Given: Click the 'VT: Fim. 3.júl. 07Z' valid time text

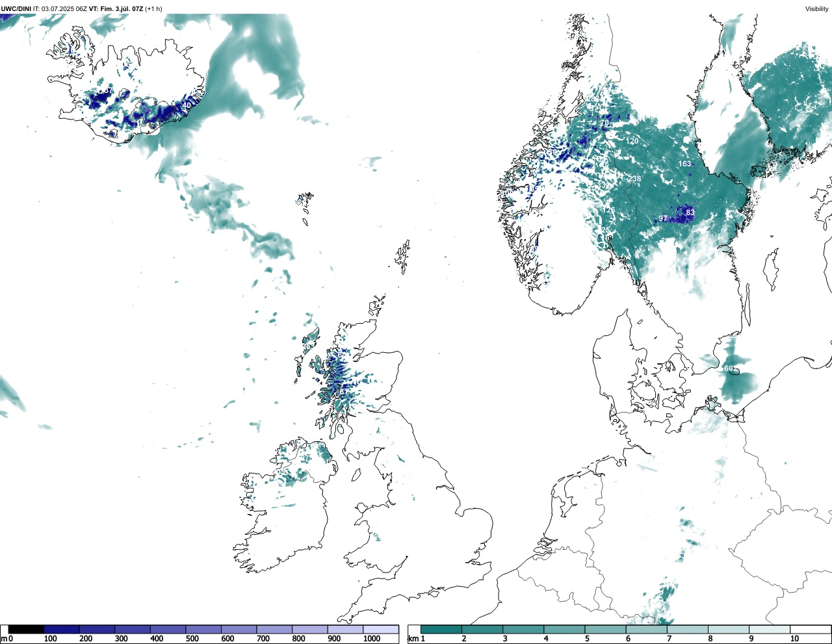Looking at the screenshot, I should coord(116,8).
